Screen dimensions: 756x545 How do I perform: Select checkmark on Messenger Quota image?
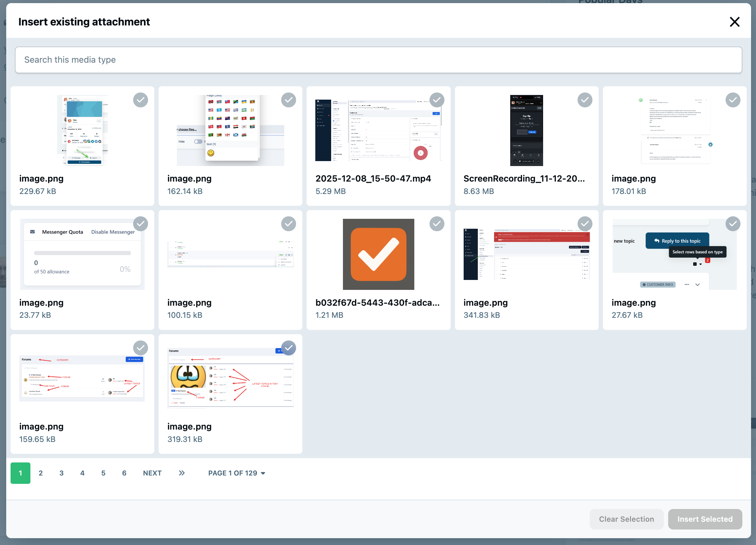[140, 224]
